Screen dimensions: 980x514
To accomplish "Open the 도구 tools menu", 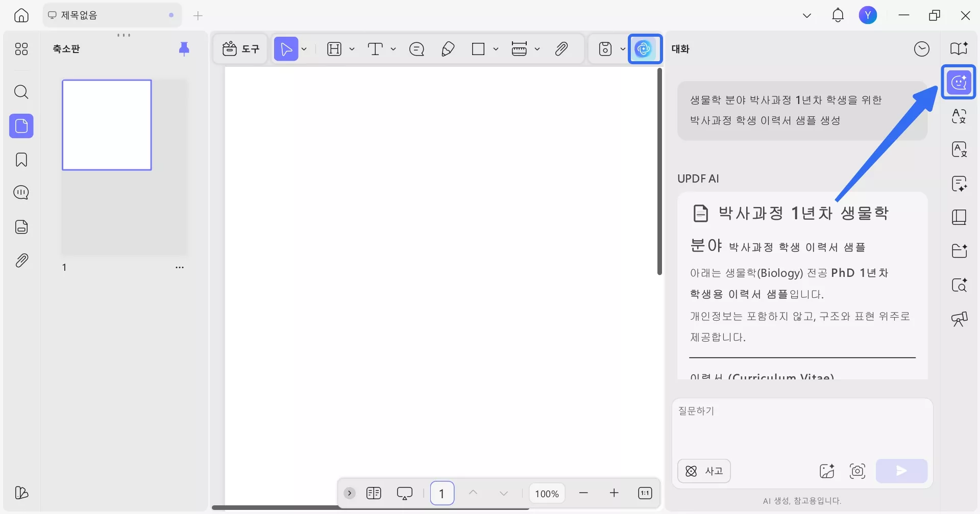I will point(240,48).
